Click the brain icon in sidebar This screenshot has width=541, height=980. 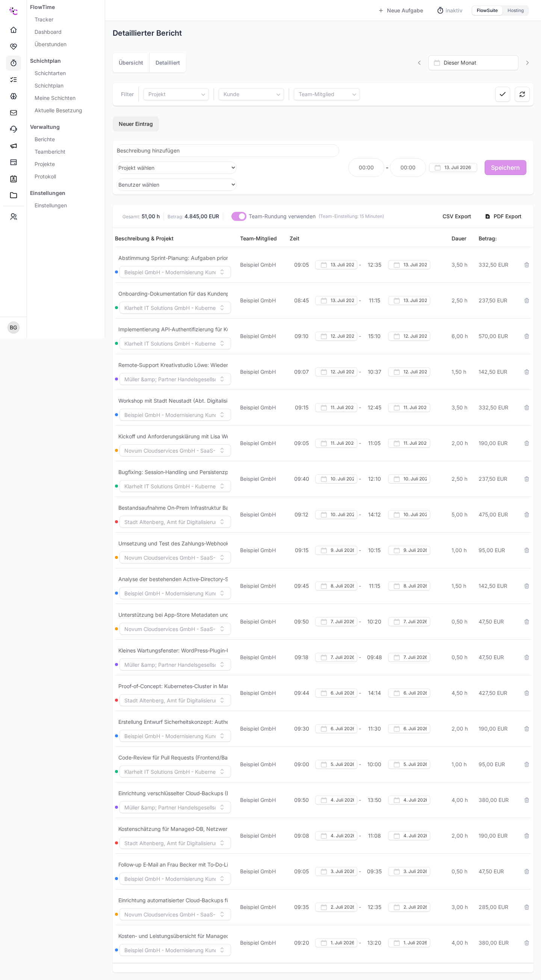[x=13, y=96]
